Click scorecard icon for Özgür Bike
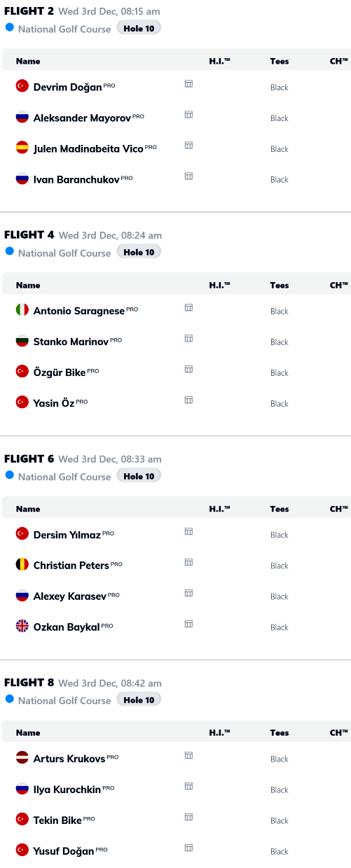The image size is (351, 868). click(188, 369)
